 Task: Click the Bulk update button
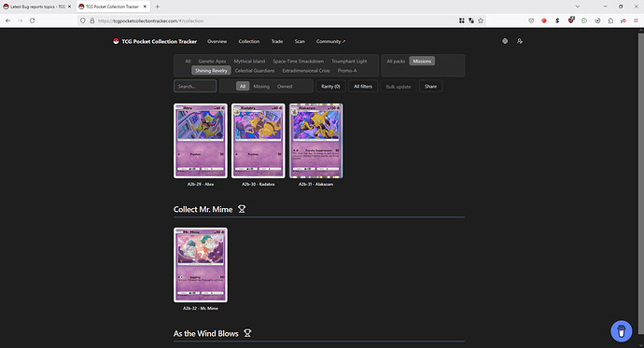pyautogui.click(x=399, y=86)
